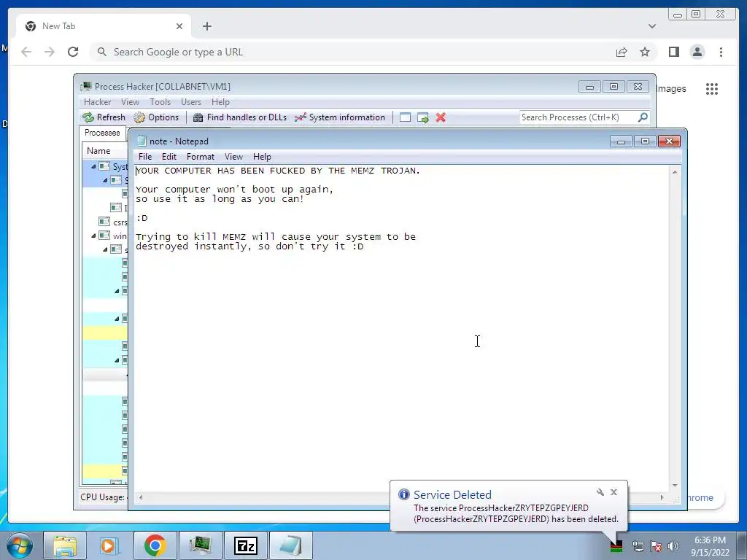The image size is (747, 560).
Task: Click the Service Deleted balloon title
Action: click(452, 495)
